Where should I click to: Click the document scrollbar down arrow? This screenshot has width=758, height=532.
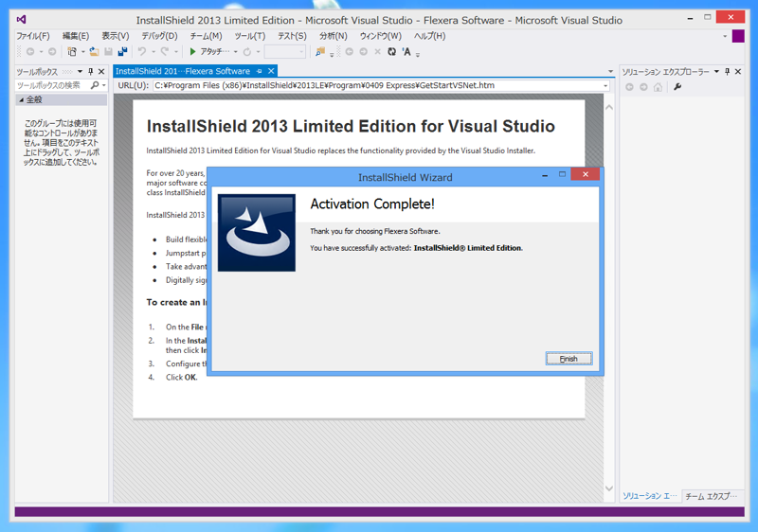[609, 488]
